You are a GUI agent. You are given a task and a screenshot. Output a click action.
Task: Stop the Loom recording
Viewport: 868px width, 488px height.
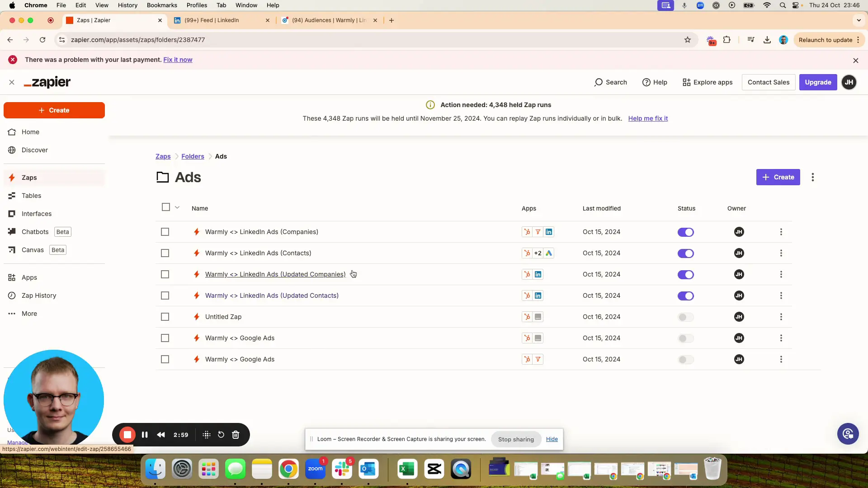click(127, 435)
